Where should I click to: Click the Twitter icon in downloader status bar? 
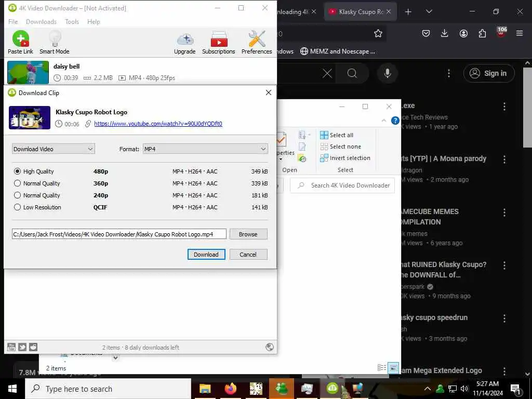(x=22, y=347)
